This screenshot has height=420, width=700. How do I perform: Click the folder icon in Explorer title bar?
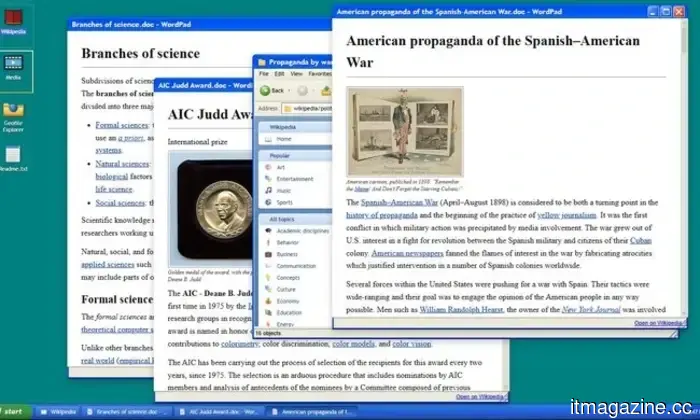click(262, 62)
